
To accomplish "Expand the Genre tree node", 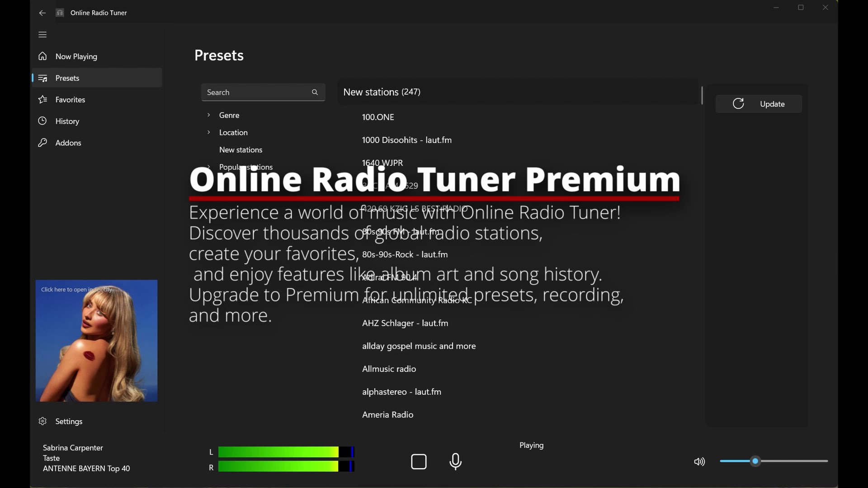I will coord(208,115).
